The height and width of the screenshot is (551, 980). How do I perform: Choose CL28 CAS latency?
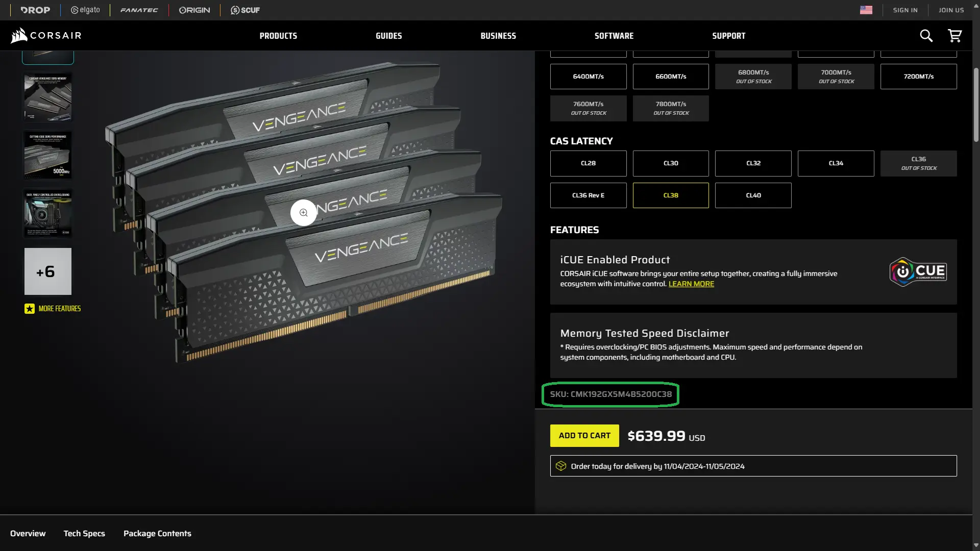588,163
